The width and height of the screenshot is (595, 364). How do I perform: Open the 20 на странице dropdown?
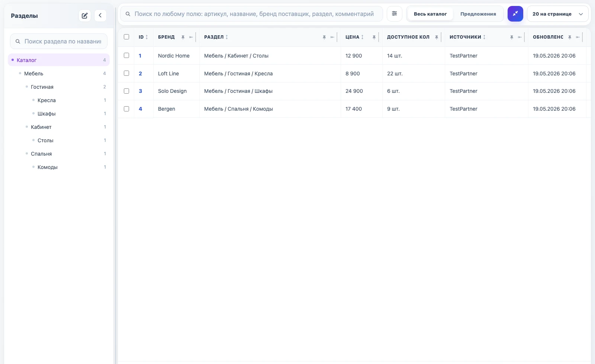click(557, 14)
